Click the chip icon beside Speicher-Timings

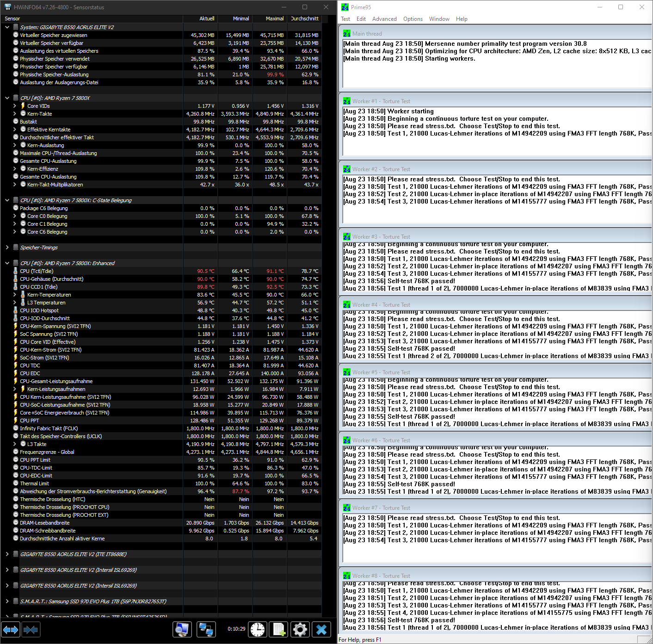16,248
